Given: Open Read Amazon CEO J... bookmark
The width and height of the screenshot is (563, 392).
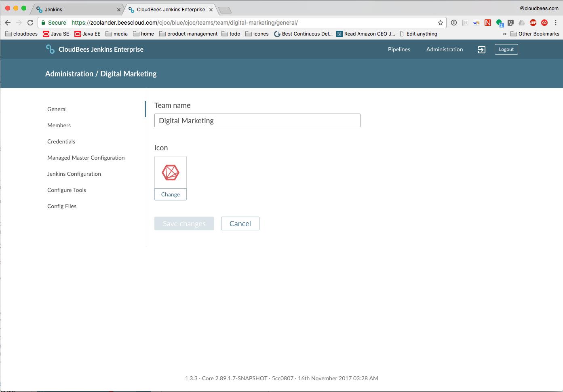Looking at the screenshot, I should tap(366, 34).
